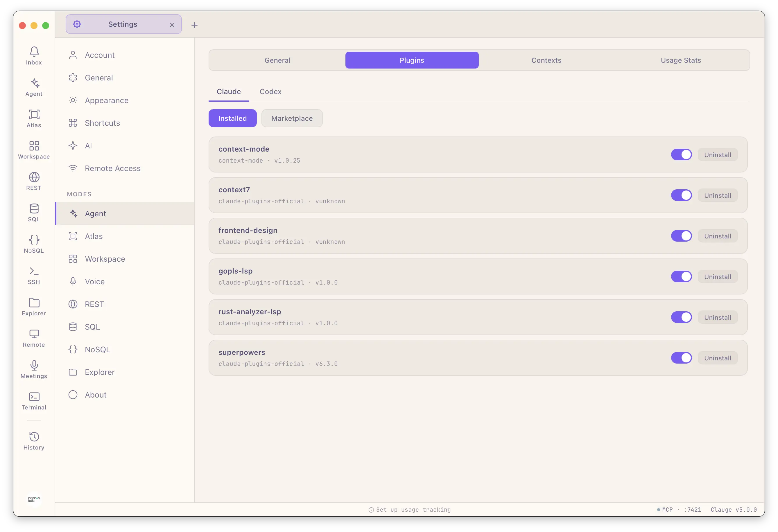Open About page in sidebar
This screenshot has height=532, width=778.
(x=125, y=395)
